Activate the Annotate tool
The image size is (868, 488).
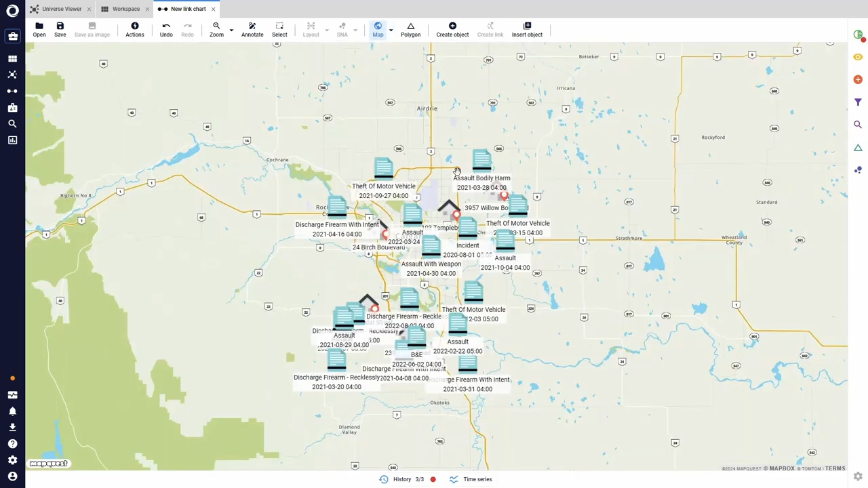click(252, 29)
